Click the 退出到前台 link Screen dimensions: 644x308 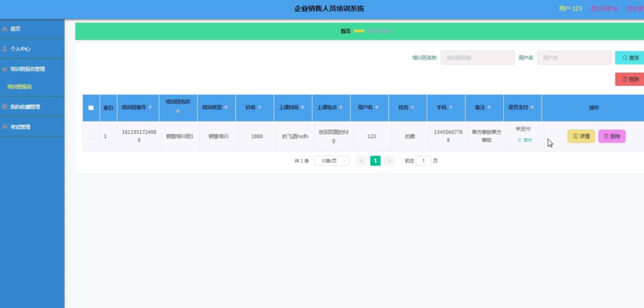click(x=604, y=8)
